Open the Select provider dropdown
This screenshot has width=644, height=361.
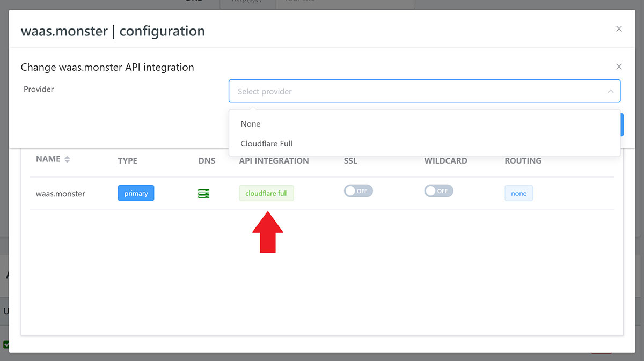click(425, 91)
